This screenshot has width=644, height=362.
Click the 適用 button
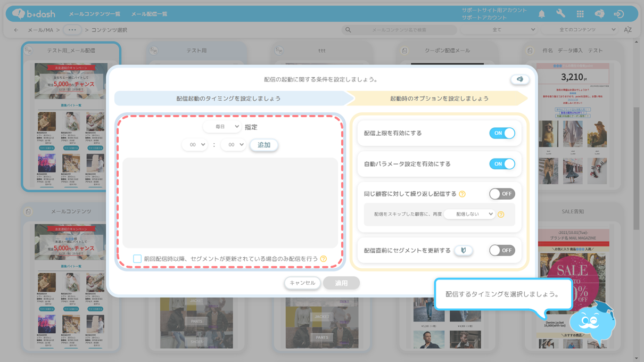[x=341, y=283]
